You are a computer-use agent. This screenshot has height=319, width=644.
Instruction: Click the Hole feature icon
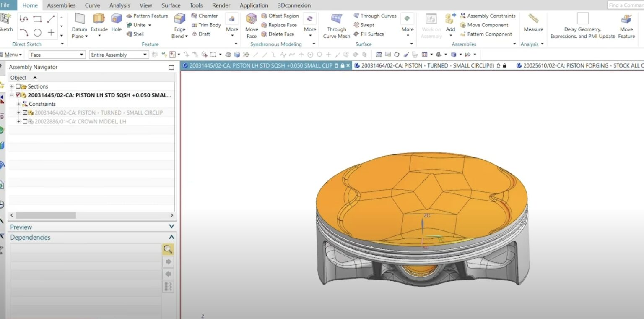point(116,19)
